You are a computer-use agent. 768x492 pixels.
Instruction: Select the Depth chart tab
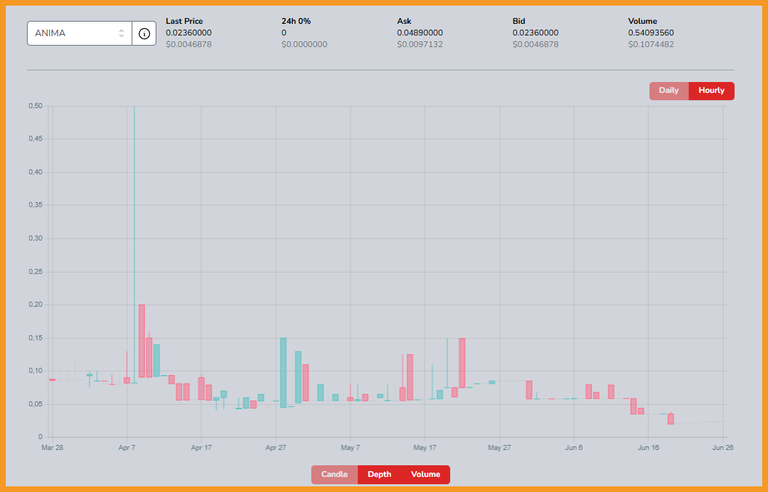[380, 474]
